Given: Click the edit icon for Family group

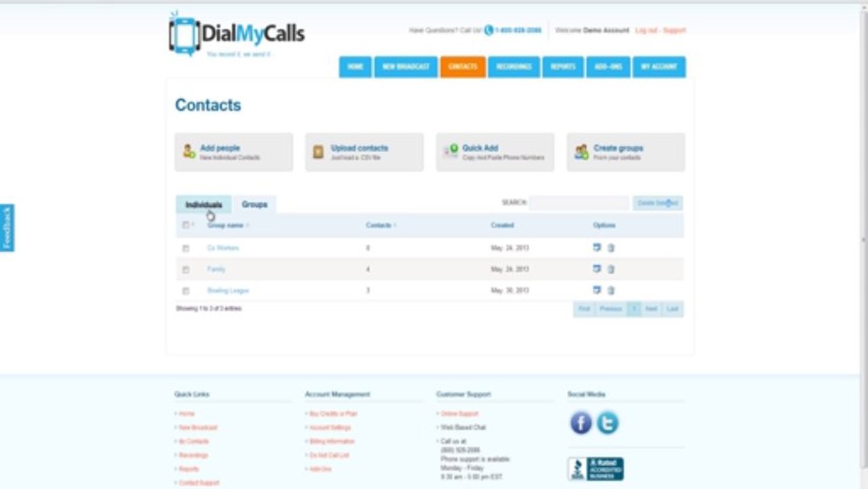Looking at the screenshot, I should [x=597, y=269].
